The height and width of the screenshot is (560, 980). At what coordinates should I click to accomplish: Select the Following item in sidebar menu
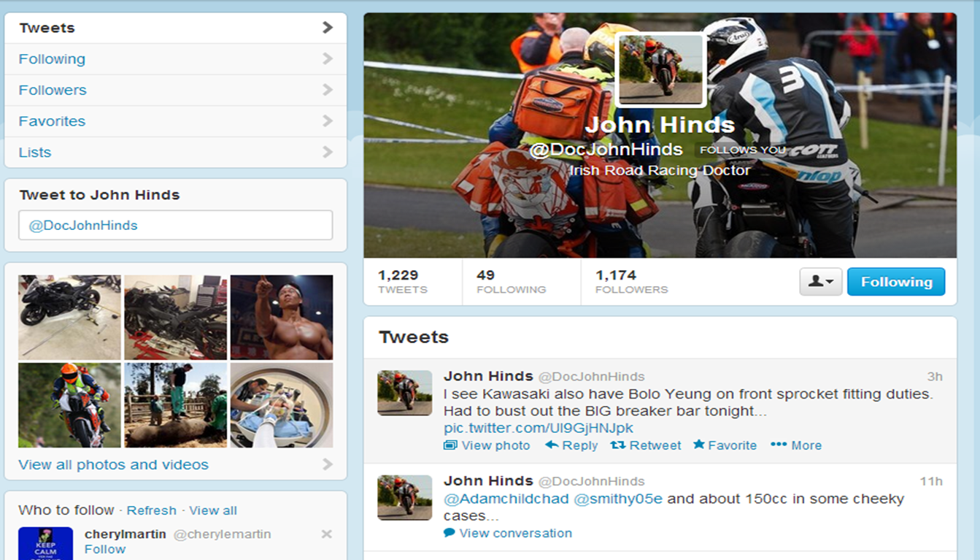pyautogui.click(x=52, y=59)
